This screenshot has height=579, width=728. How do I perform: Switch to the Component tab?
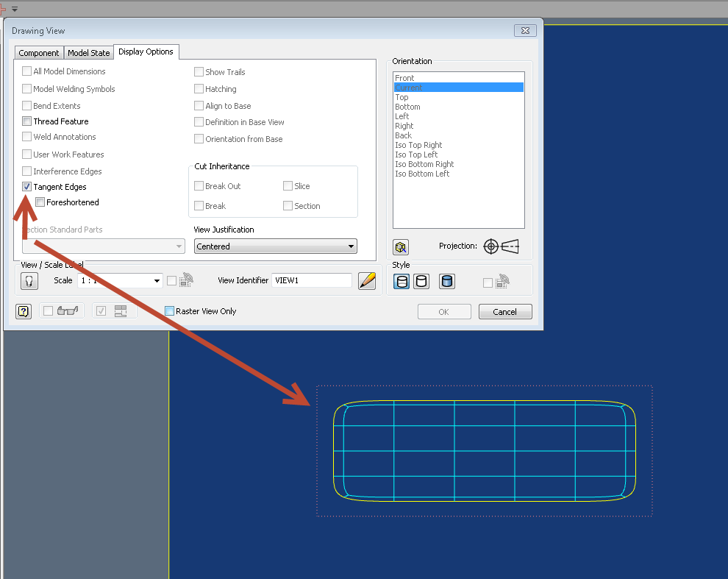(x=39, y=52)
